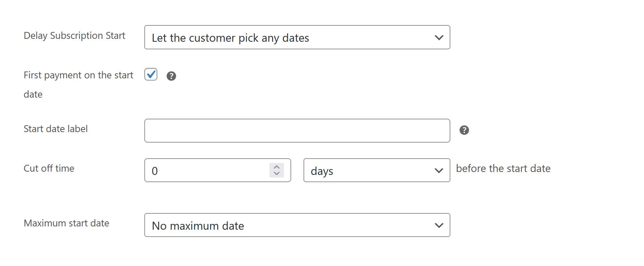Image resolution: width=644 pixels, height=266 pixels.
Task: Click the First payment on the start date label
Action: pos(78,85)
